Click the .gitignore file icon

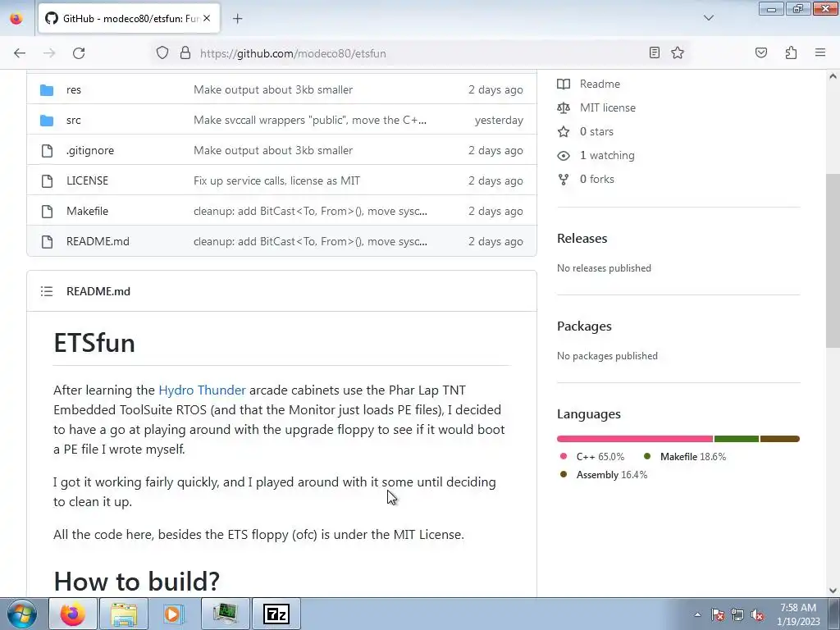click(x=47, y=151)
